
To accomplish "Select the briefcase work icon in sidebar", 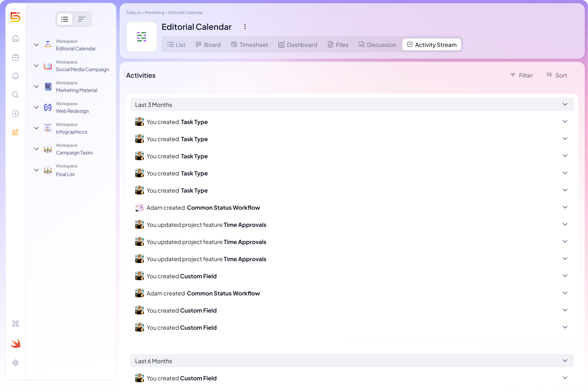I will pyautogui.click(x=15, y=57).
